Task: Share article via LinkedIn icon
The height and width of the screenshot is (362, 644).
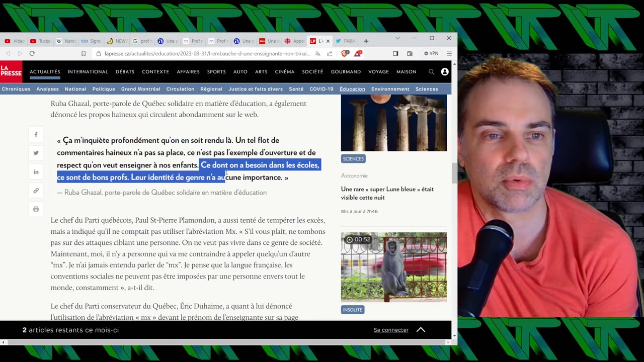Action: (36, 172)
